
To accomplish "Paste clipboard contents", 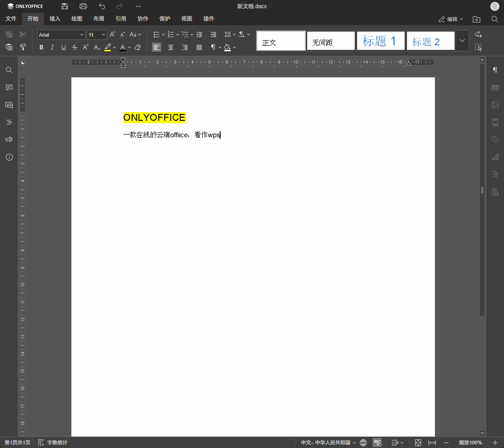I will pyautogui.click(x=9, y=47).
